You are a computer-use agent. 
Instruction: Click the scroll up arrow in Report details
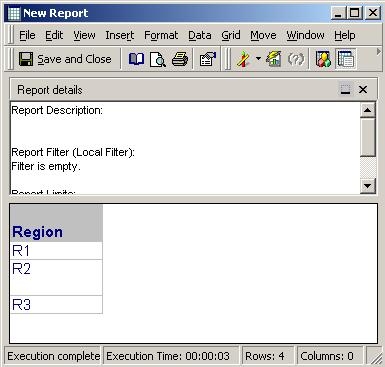(x=368, y=110)
